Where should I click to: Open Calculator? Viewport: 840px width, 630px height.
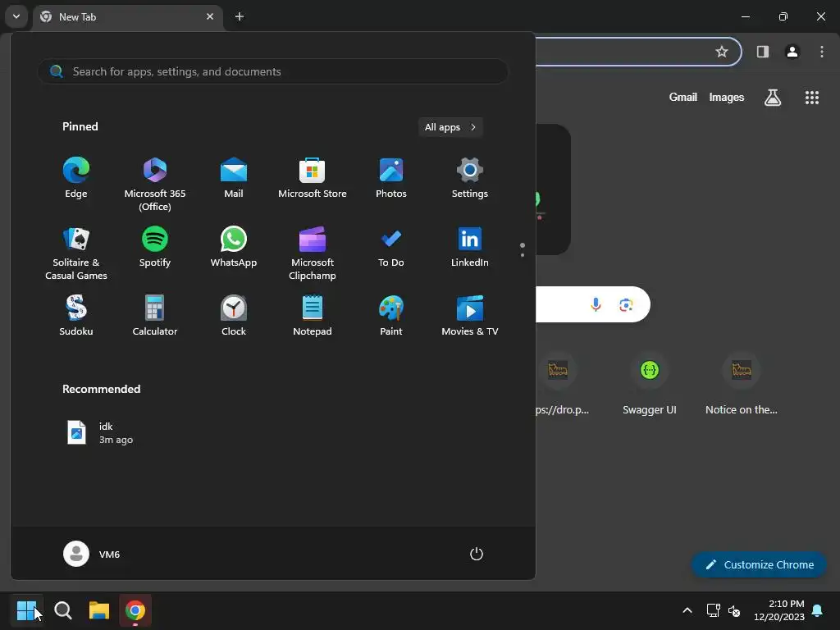155,316
